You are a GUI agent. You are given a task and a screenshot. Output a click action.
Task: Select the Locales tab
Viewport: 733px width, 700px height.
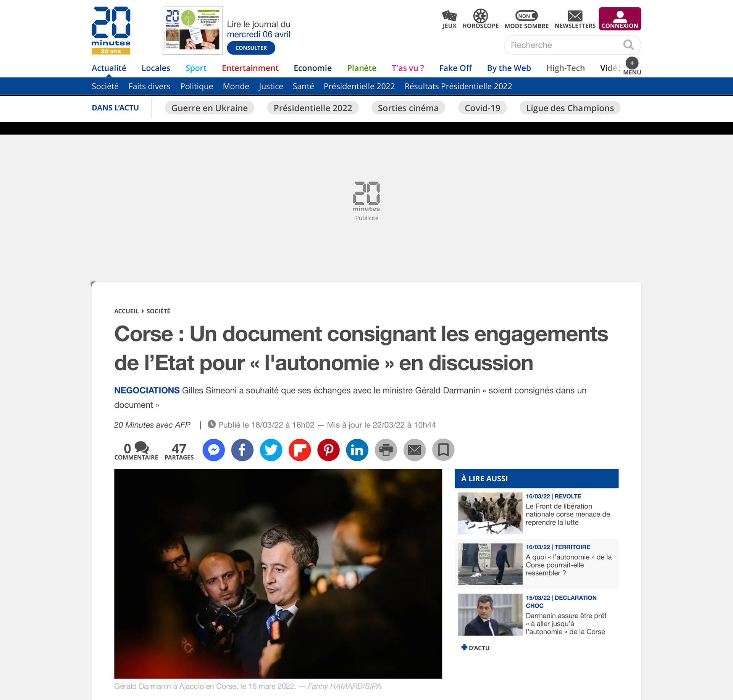point(156,68)
